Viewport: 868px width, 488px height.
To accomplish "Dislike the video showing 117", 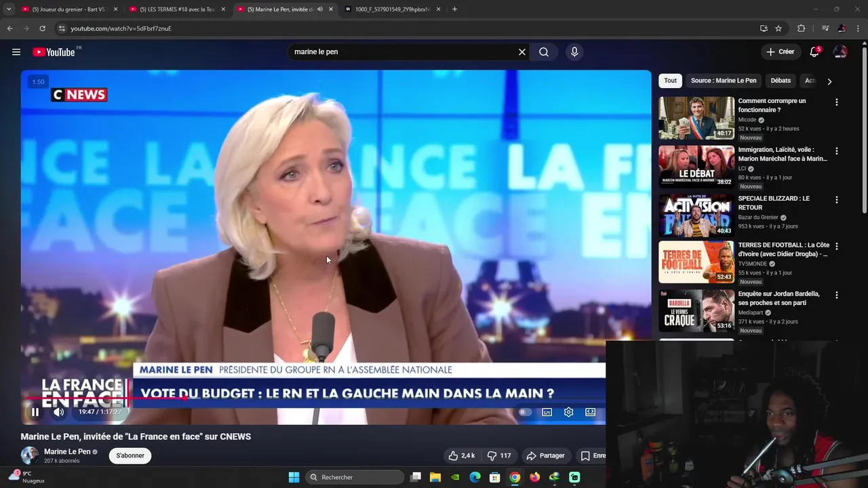I will (499, 455).
